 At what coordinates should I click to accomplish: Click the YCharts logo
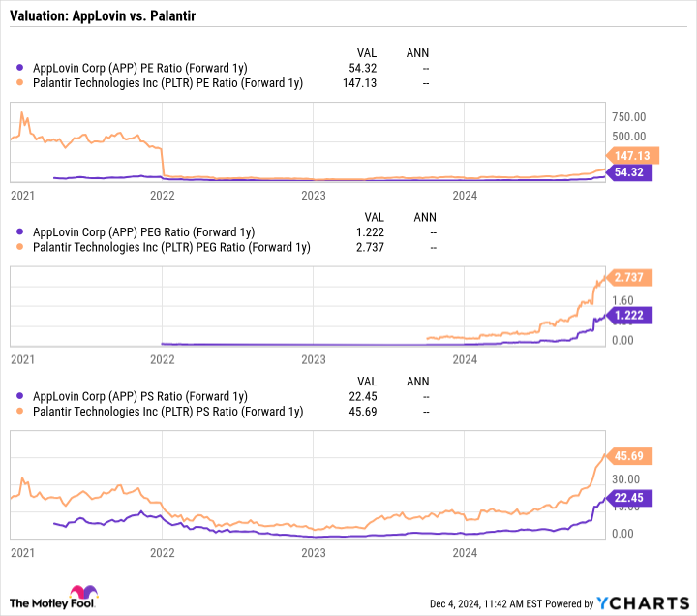[643, 603]
